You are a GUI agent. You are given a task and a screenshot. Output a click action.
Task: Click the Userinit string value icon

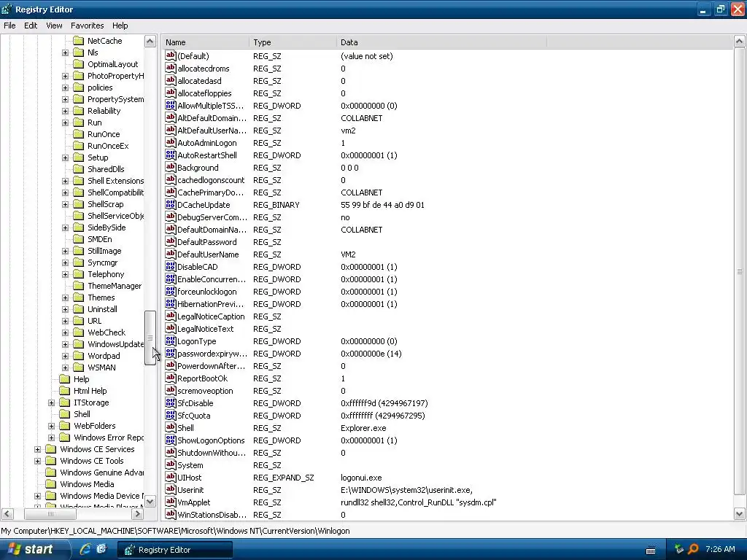(x=171, y=489)
